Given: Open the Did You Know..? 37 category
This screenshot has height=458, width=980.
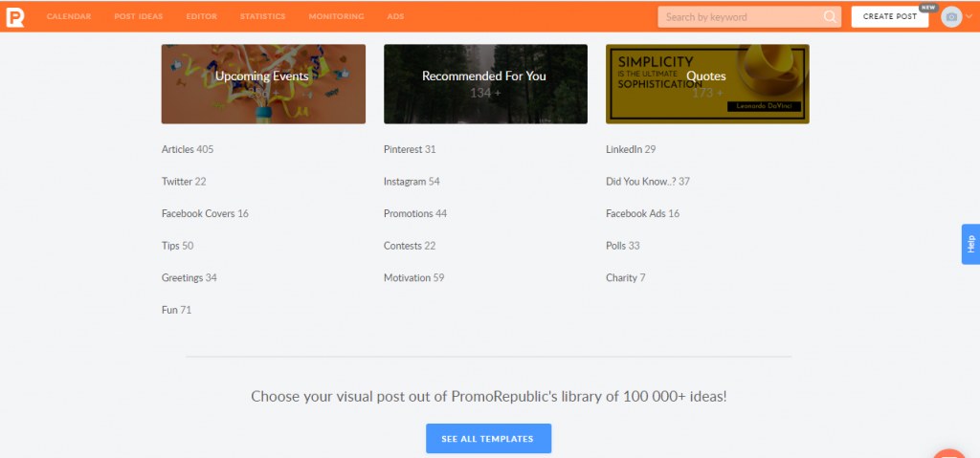Looking at the screenshot, I should 648,182.
